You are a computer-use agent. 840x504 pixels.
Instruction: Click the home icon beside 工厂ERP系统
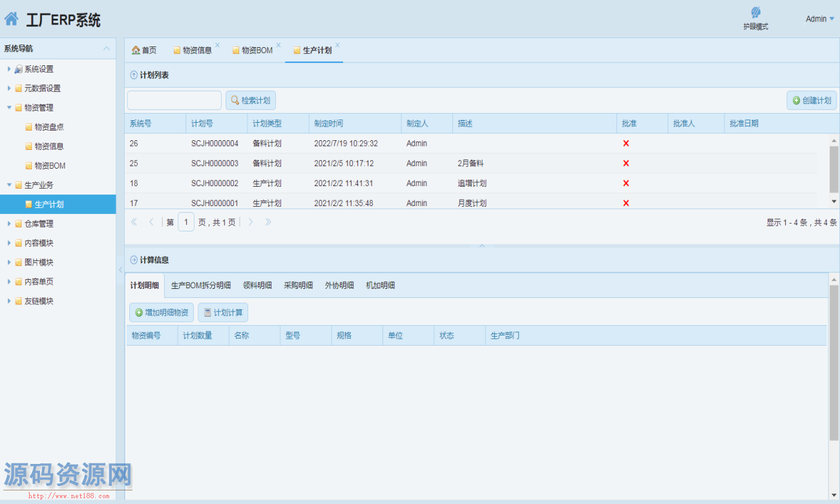click(12, 19)
